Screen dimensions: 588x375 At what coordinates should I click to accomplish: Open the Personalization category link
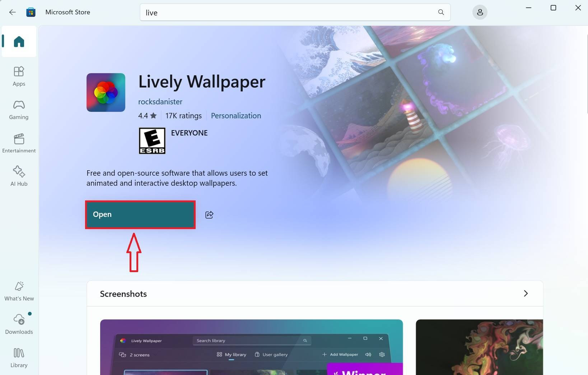click(x=236, y=116)
